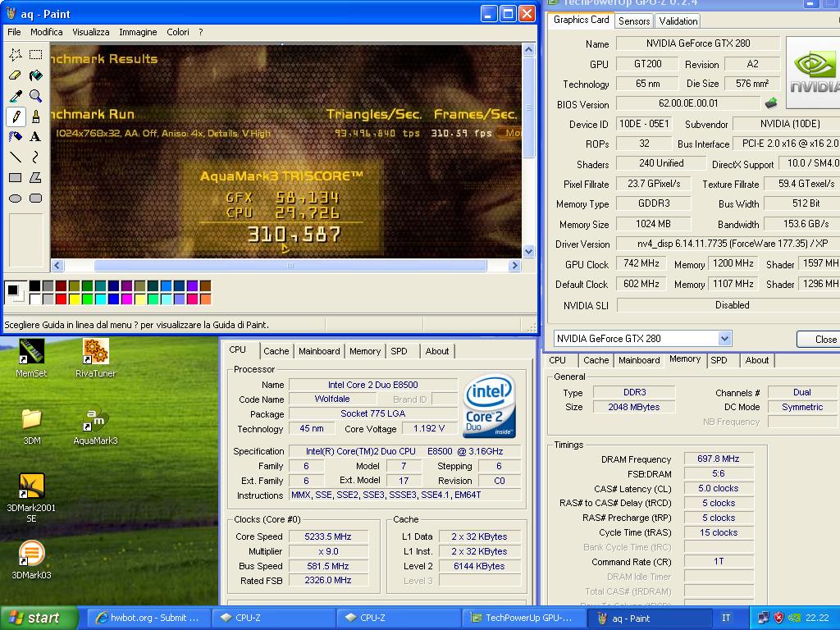The height and width of the screenshot is (630, 840).
Task: Open Mainboard tab in left CPU-Z window
Action: tap(319, 351)
